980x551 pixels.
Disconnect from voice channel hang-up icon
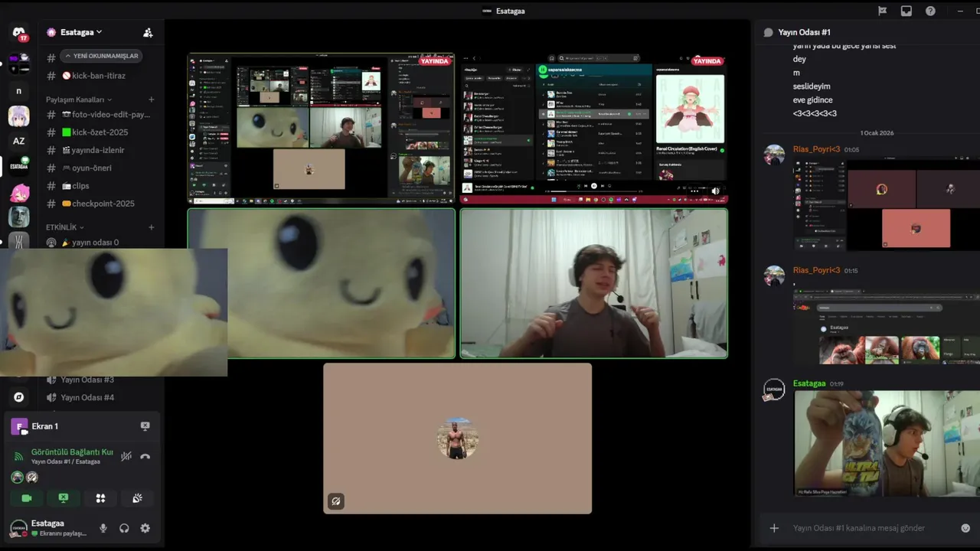tap(145, 457)
